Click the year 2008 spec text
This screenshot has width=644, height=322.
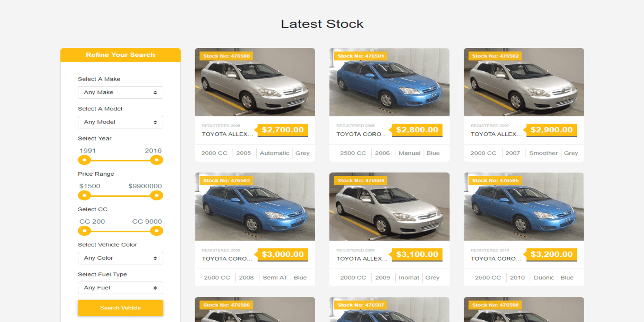[x=246, y=277]
